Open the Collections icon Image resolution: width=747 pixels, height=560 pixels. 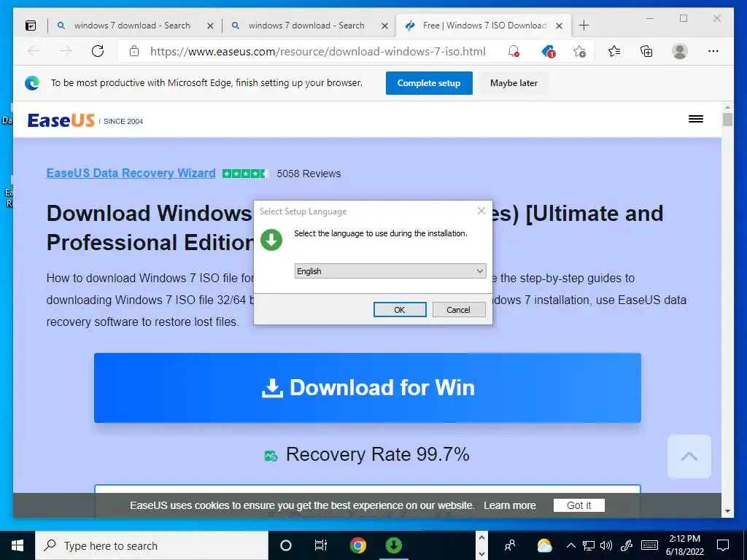646,51
